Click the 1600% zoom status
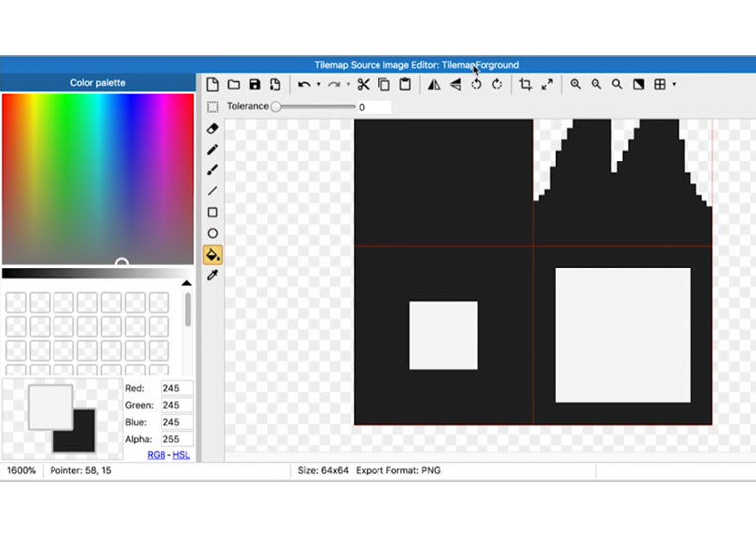This screenshot has height=536, width=756. 21,470
